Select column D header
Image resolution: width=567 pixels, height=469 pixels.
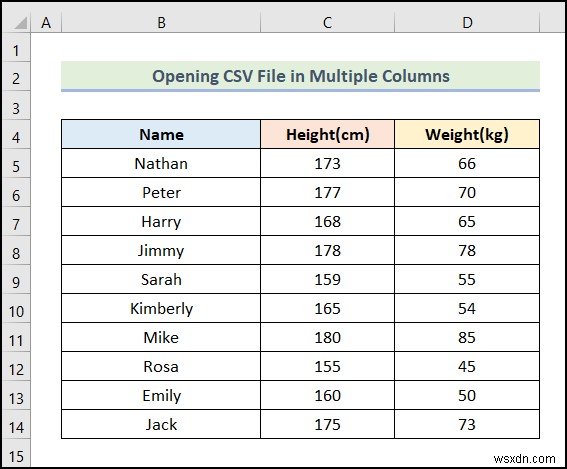(467, 22)
